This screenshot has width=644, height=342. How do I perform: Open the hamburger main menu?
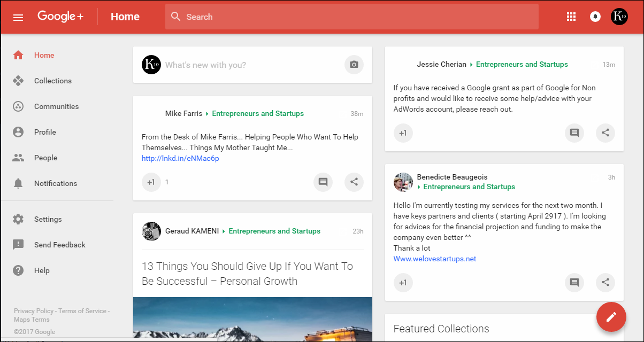point(18,17)
